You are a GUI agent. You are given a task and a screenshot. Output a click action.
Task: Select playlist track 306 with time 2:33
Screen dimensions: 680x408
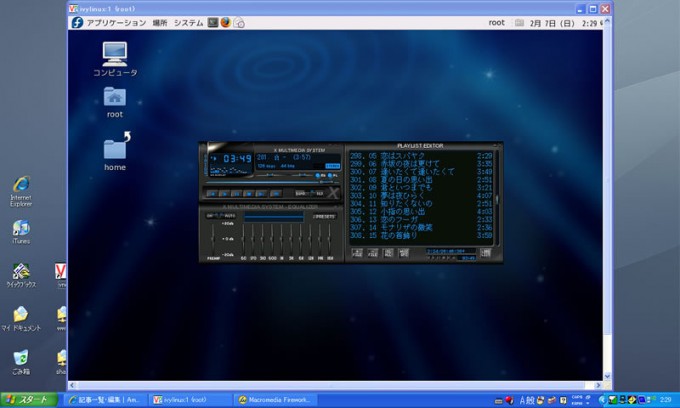tap(421, 219)
